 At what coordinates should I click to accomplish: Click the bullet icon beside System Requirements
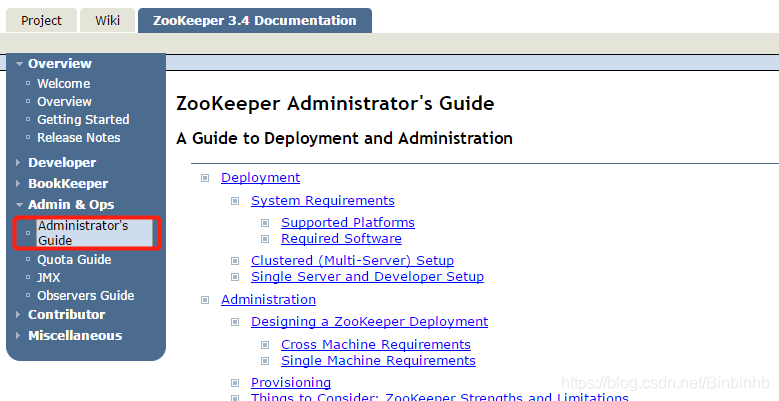235,201
